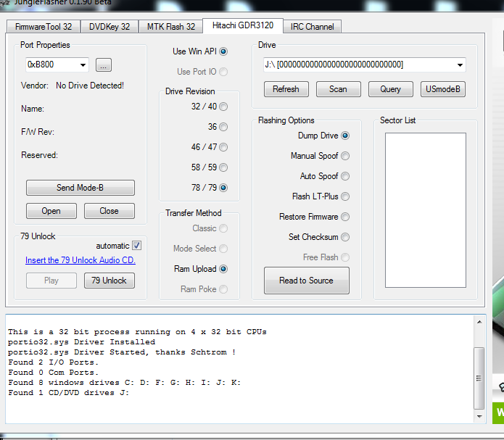Image resolution: width=504 pixels, height=440 pixels.
Task: Click the Open port button
Action: click(x=51, y=211)
